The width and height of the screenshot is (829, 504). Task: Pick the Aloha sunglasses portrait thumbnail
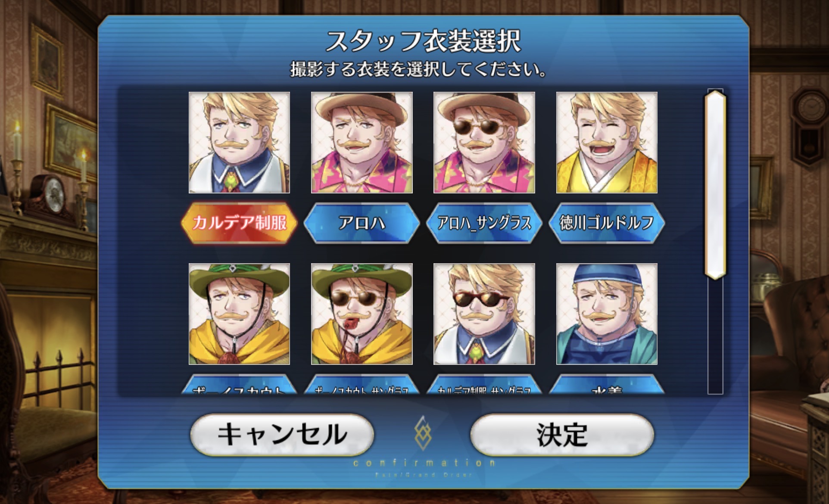click(484, 143)
